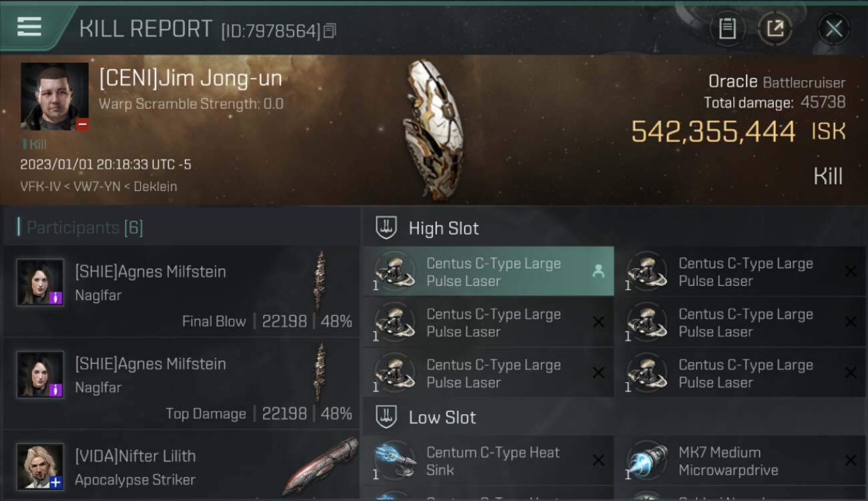Open the first Agnes Milfstein portrait
This screenshot has height=501, width=868.
(40, 282)
